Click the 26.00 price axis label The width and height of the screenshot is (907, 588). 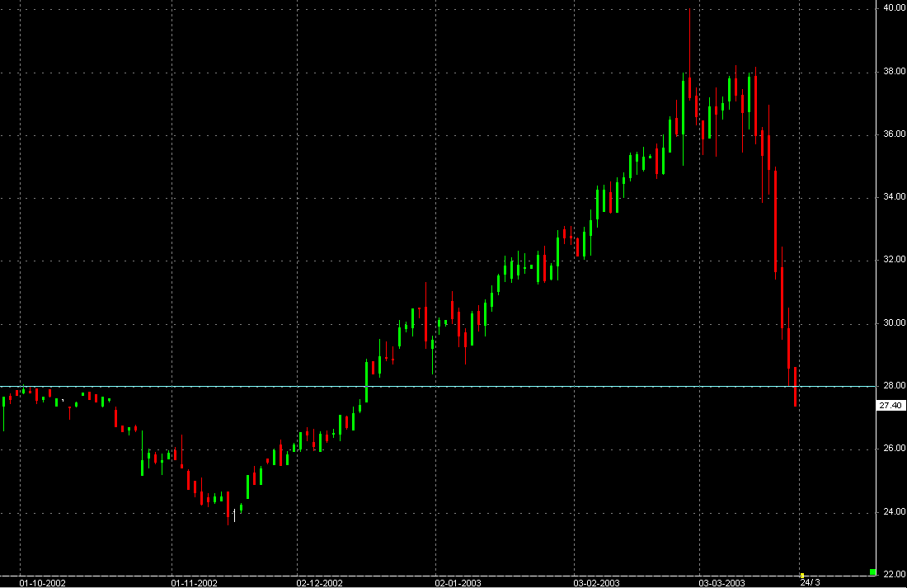click(894, 449)
